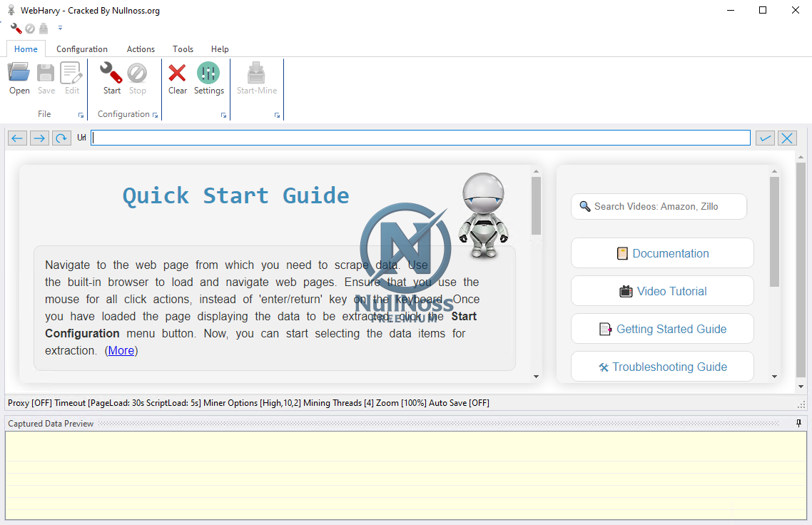The height and width of the screenshot is (525, 812).
Task: Click the confirm checkmark beside the Url bar
Action: [765, 137]
